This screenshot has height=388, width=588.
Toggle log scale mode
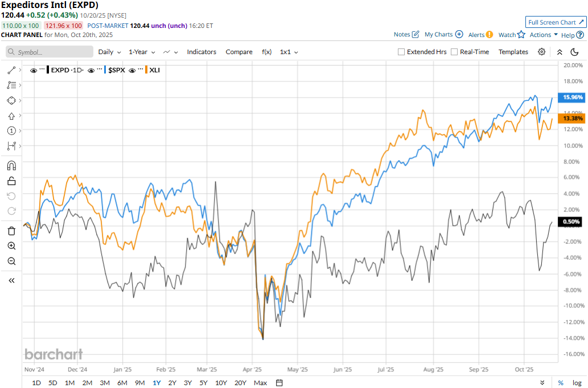coord(577,383)
